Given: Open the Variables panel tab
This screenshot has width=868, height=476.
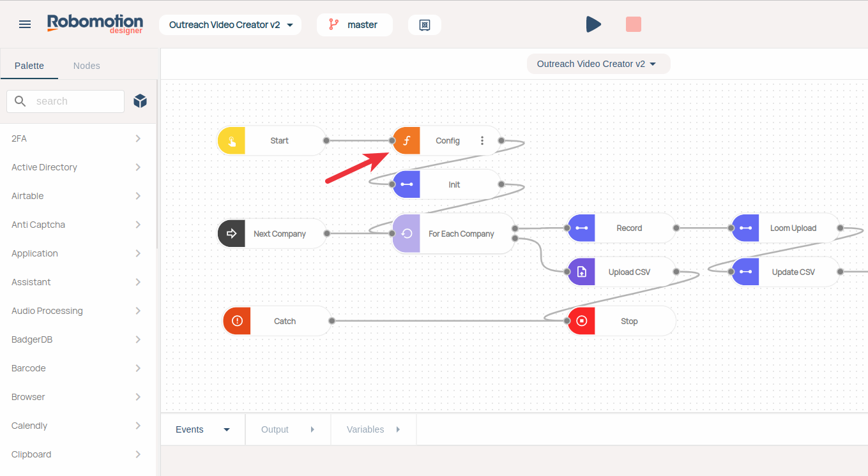Looking at the screenshot, I should [x=373, y=429].
